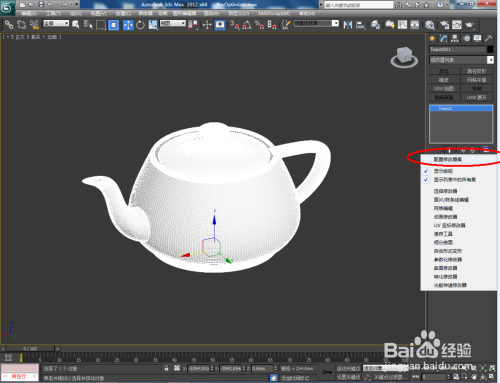Open the Mirror tool
500x383 pixels.
pyautogui.click(x=348, y=25)
